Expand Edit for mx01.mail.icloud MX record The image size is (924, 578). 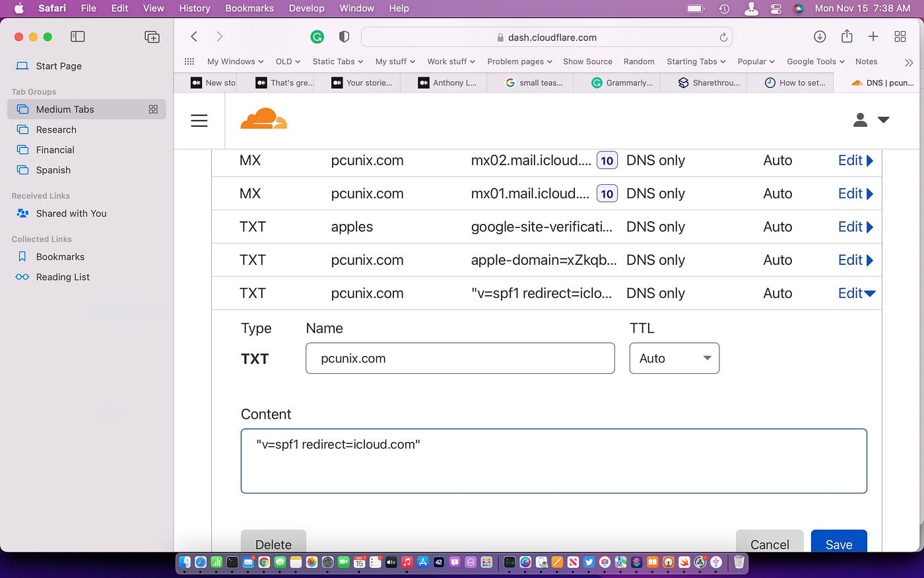[855, 194]
